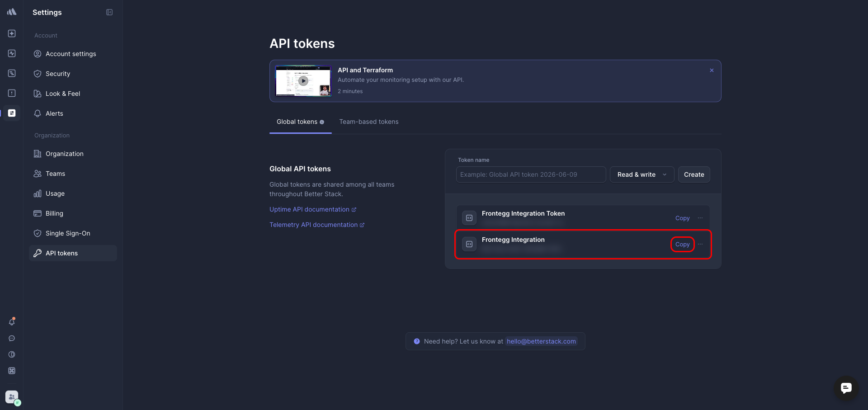
Task: Click the info dot next to Global tokens
Action: point(322,122)
